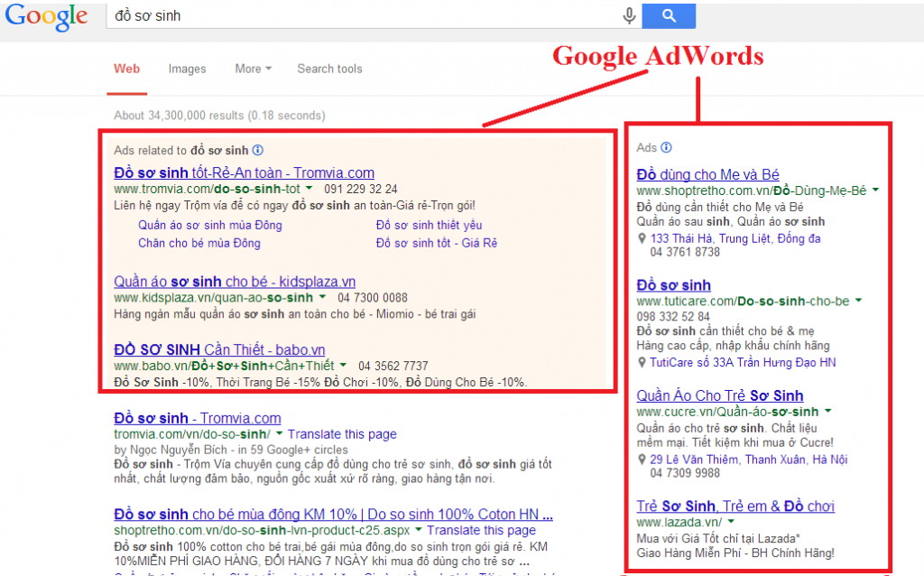Open sitelink 'Đồ sơ sinh thiết yếu'
Viewport: 924px width, 576px height.
tap(429, 225)
